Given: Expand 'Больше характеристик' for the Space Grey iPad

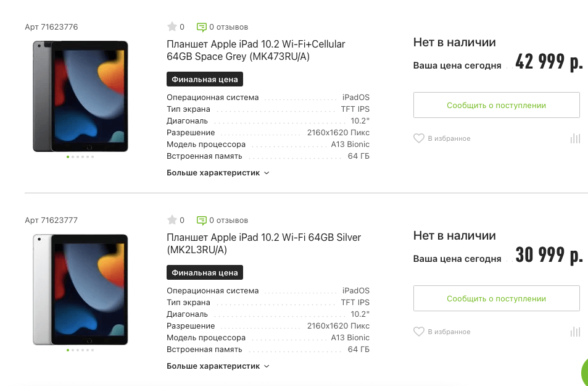Looking at the screenshot, I should (214, 172).
